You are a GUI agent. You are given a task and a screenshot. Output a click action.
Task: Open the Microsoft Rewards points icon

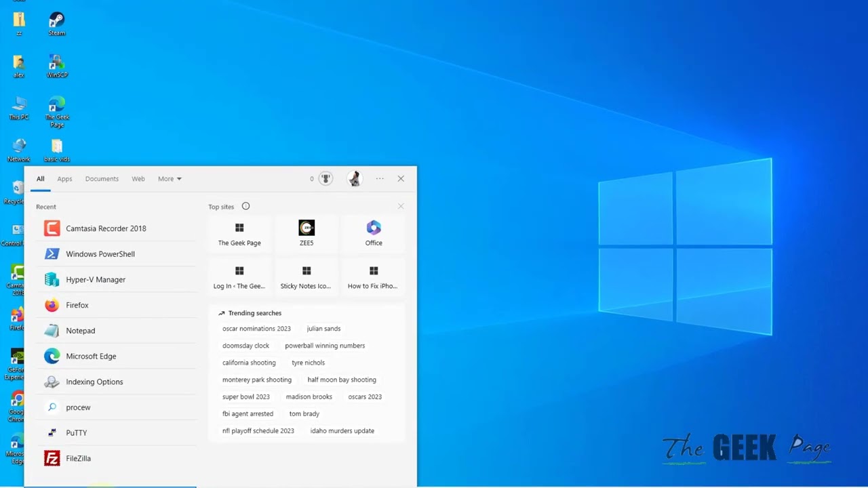pyautogui.click(x=325, y=178)
